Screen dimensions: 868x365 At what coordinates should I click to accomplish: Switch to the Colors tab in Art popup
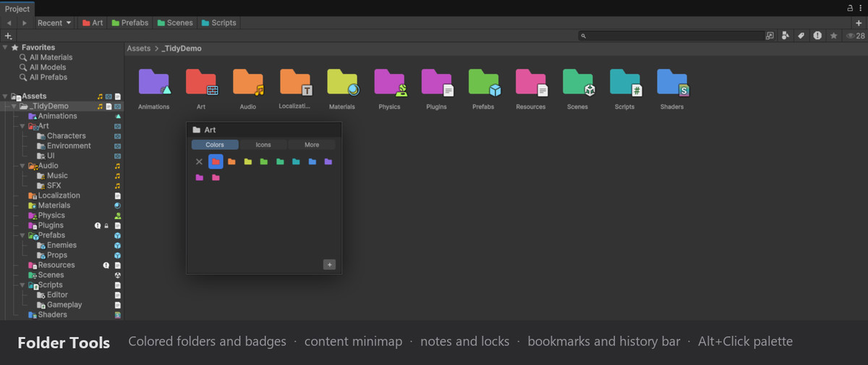pyautogui.click(x=215, y=145)
